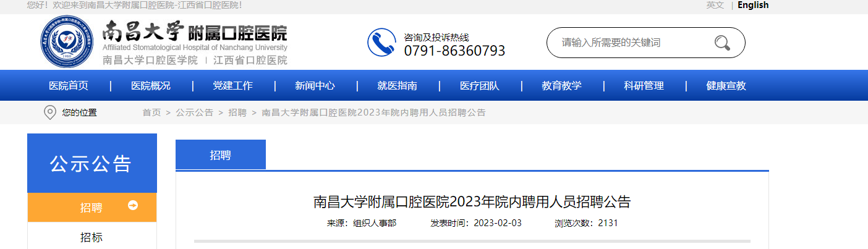Click the 南昌大学附属口腔医院 name banner
Viewport: 868px width, 249px height.
[195, 42]
